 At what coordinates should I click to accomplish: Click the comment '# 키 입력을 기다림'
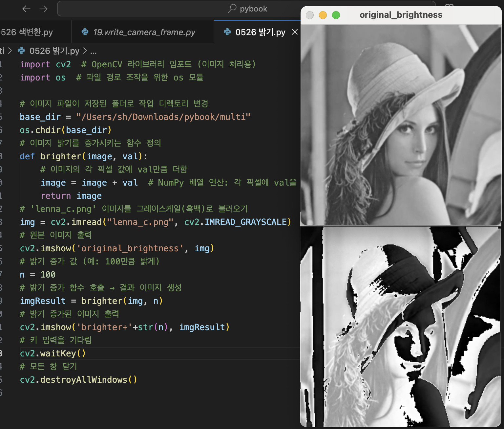pos(56,340)
